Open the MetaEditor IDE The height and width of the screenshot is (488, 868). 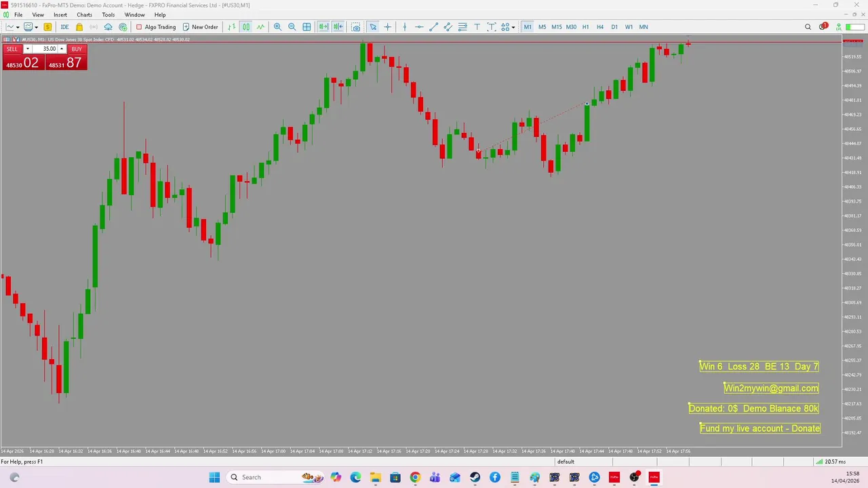tap(64, 27)
